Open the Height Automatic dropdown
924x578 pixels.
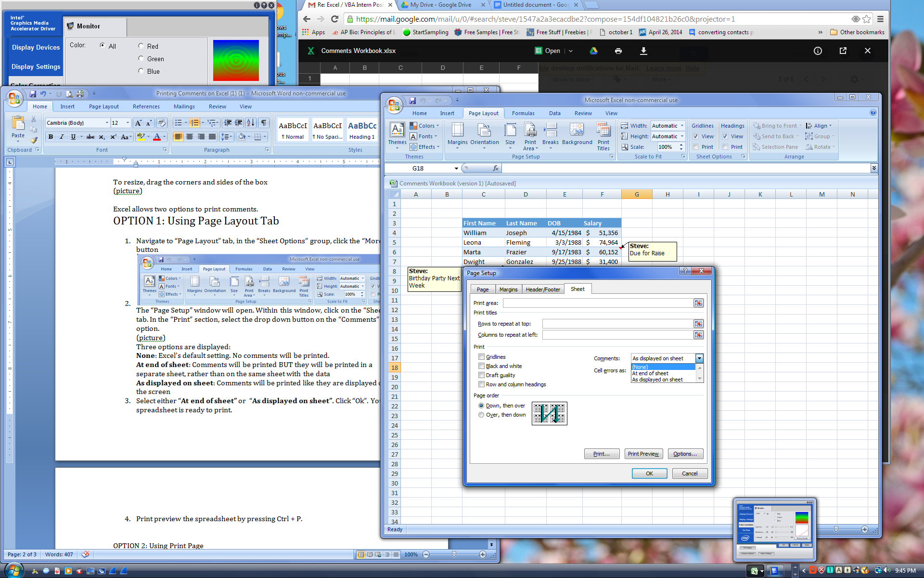pos(682,136)
